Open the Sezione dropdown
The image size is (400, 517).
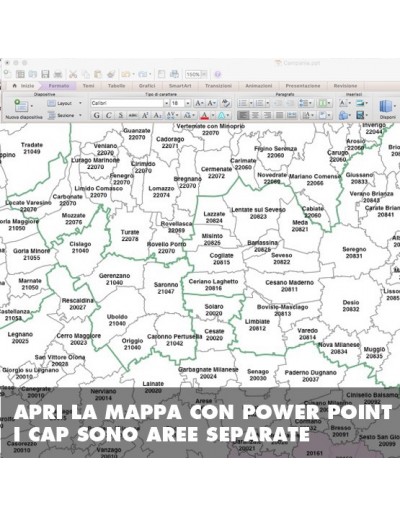(64, 115)
